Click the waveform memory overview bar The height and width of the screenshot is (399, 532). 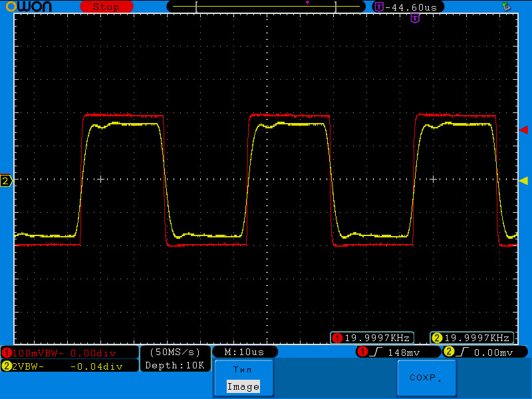[266, 7]
